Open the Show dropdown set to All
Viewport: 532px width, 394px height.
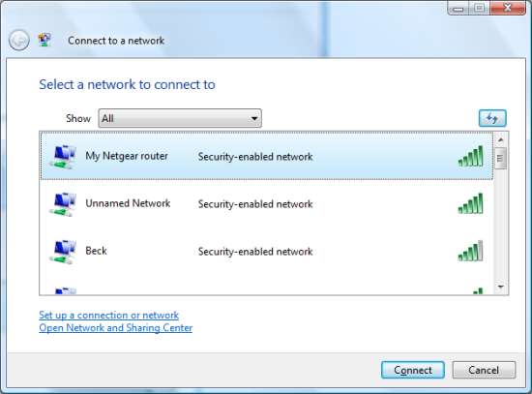[180, 118]
